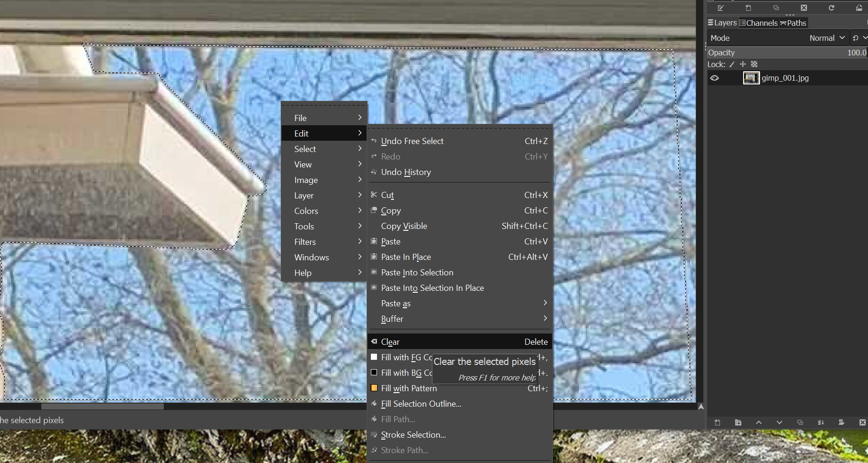Open the Filters menu
Screen dimensions: 868x463
(305, 242)
